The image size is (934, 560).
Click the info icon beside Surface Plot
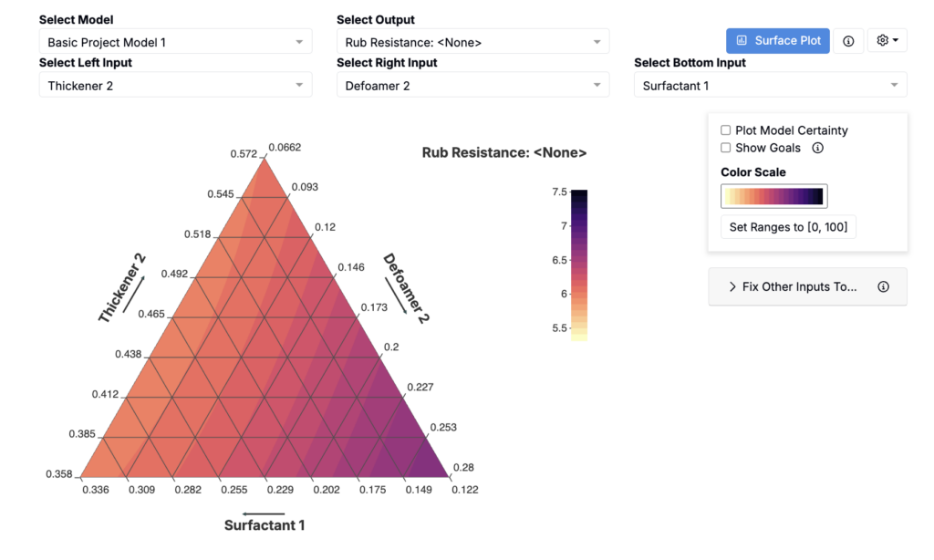pos(848,41)
